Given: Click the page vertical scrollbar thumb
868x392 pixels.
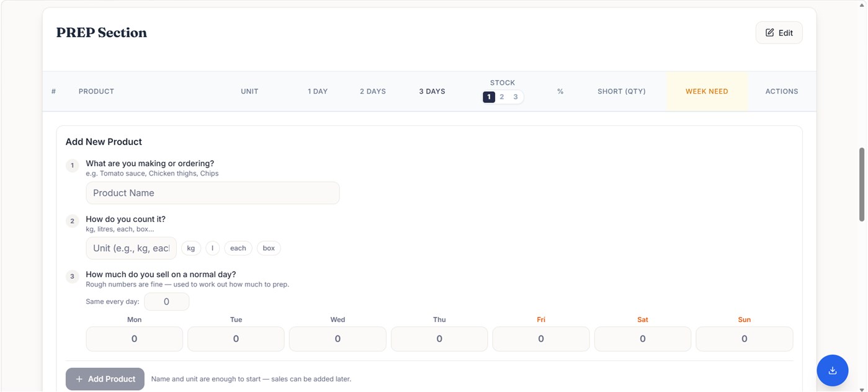Looking at the screenshot, I should click(862, 184).
